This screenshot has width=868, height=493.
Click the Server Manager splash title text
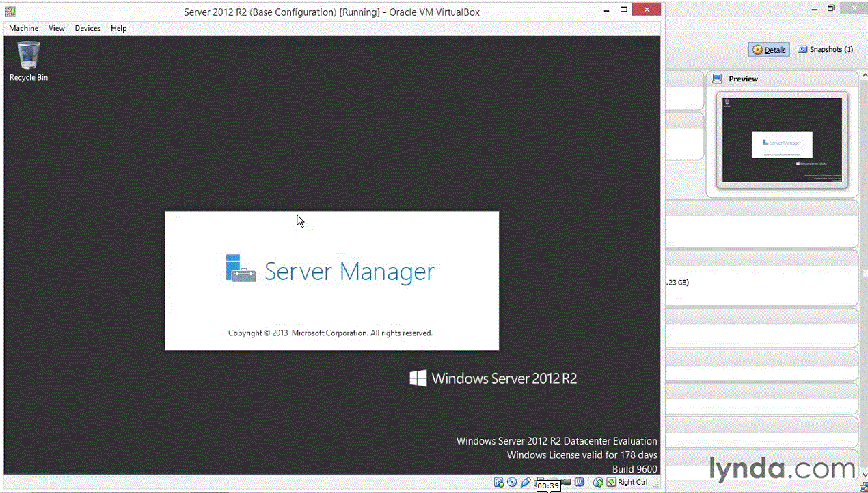[x=349, y=271]
